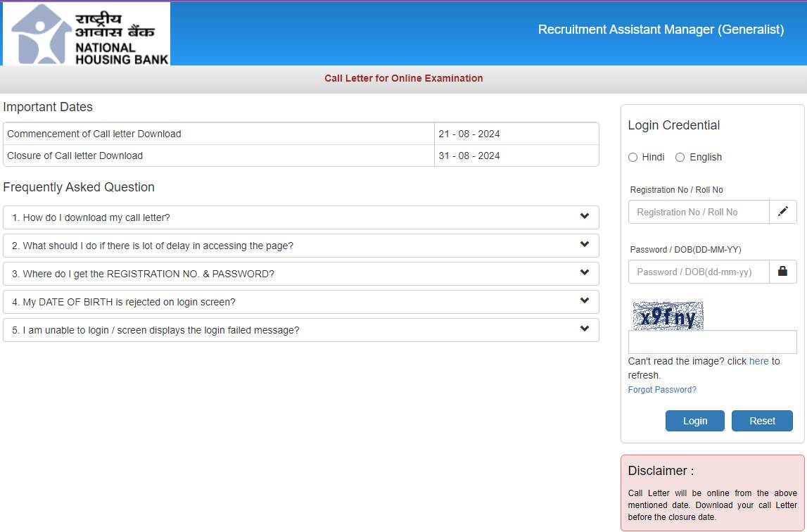The image size is (807, 532).
Task: Expand FAQ 'Where do I get the REGISTRATION NO. & PASSWORD?'
Action: 301,274
